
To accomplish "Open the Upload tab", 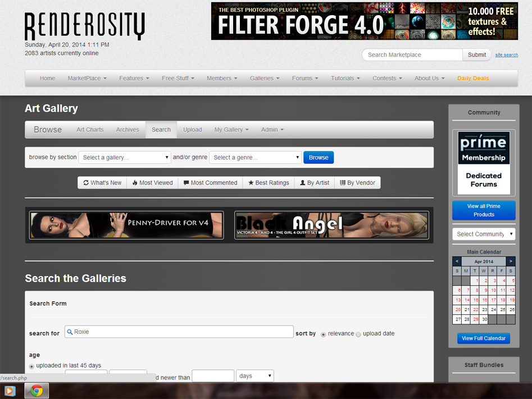I will coord(192,130).
